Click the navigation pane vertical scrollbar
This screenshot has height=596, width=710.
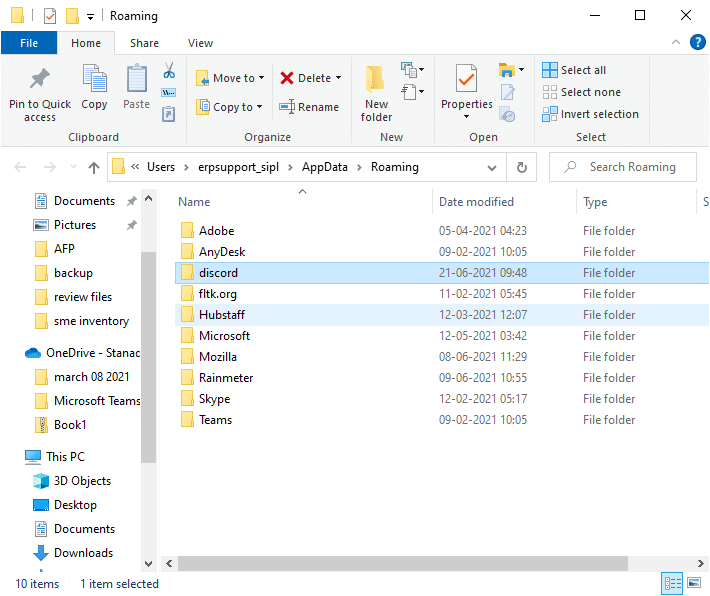[148, 358]
